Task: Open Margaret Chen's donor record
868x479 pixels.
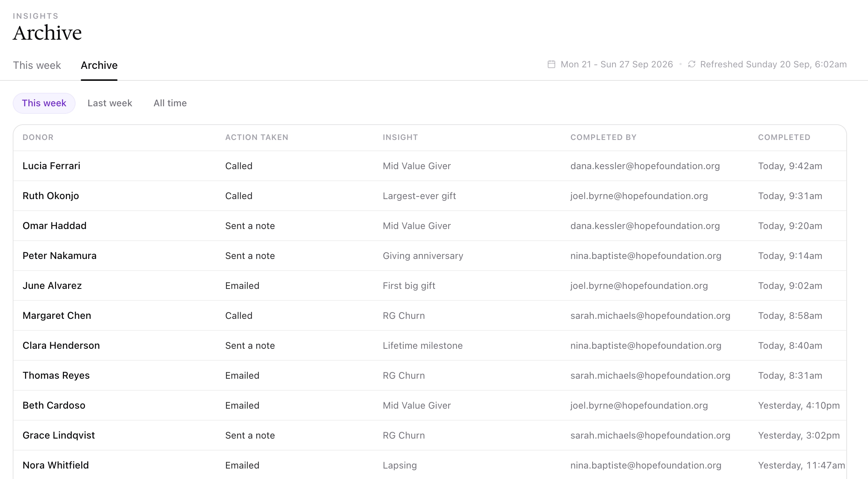Action: pyautogui.click(x=57, y=315)
